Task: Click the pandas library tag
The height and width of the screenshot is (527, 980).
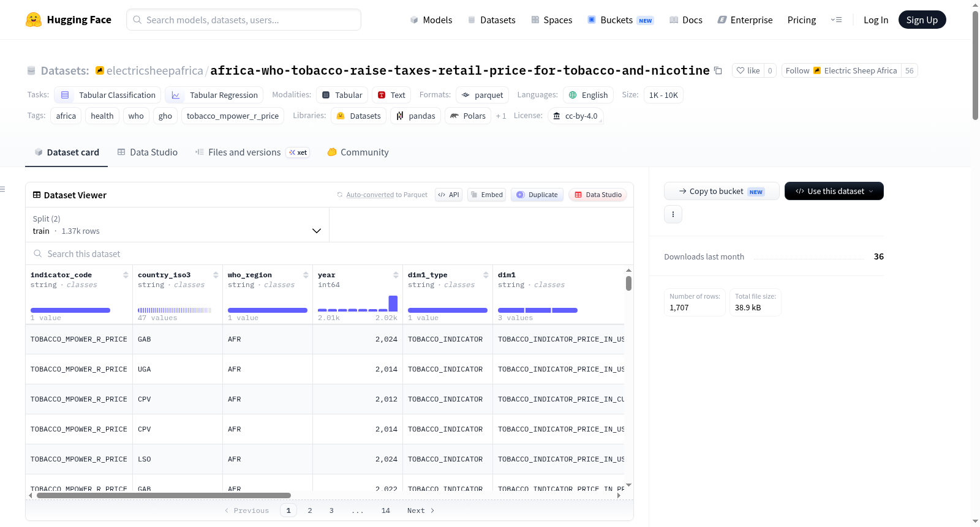Action: (415, 116)
